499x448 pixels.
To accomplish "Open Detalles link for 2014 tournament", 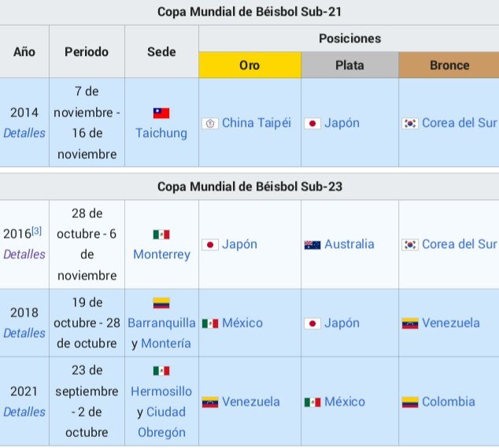I will (24, 133).
